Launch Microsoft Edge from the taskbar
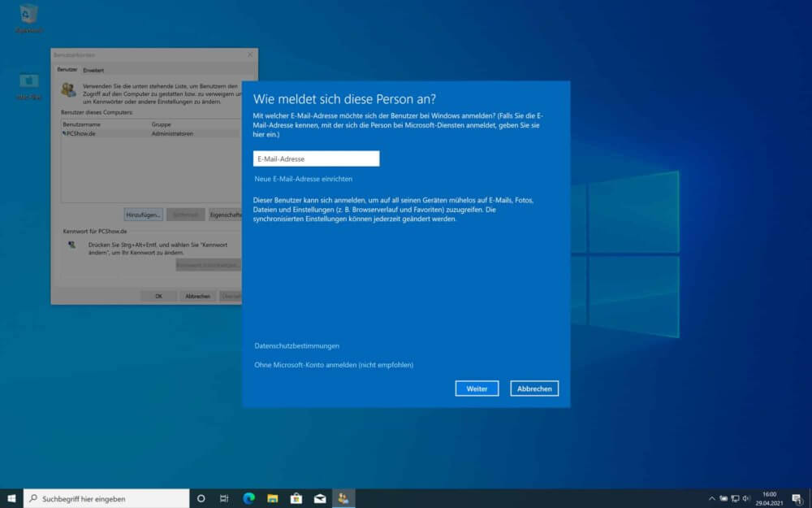812x508 pixels. click(x=248, y=499)
